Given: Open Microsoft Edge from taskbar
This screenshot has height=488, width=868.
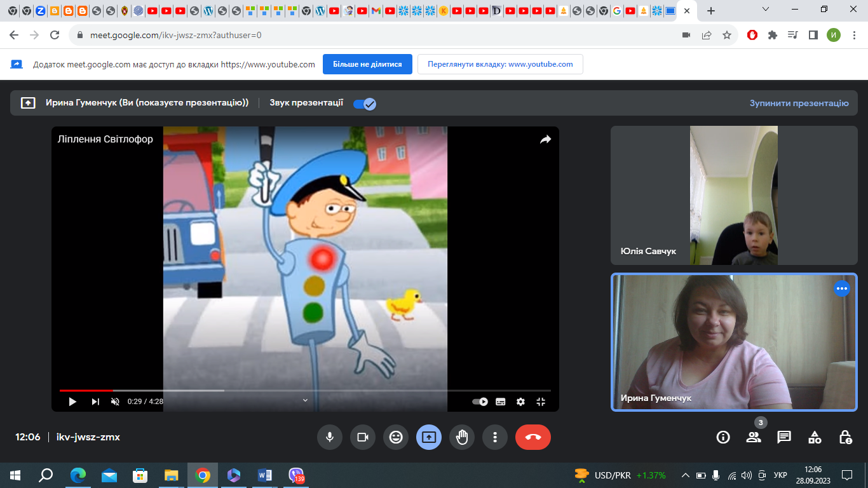Looking at the screenshot, I should click(78, 475).
